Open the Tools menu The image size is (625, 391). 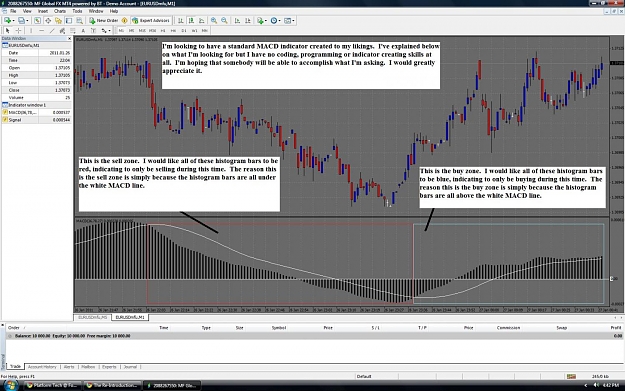(x=77, y=11)
